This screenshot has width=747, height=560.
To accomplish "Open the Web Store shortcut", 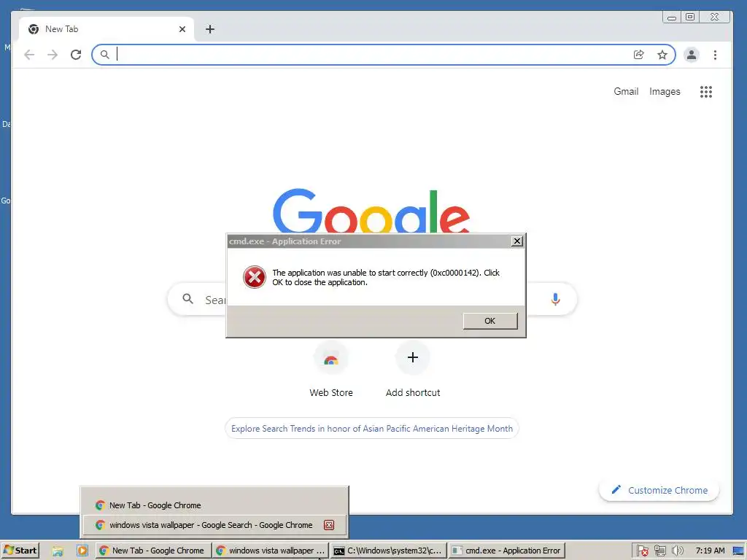I will click(x=331, y=370).
